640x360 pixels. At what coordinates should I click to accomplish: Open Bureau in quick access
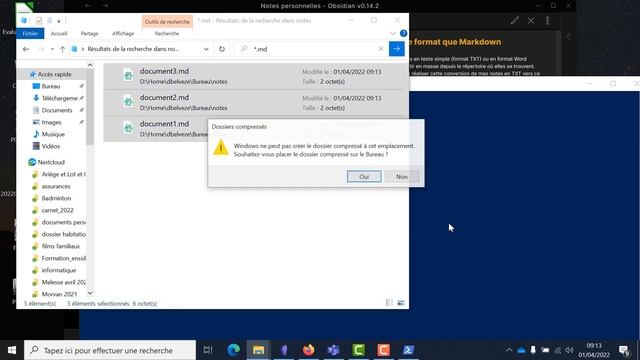coord(51,86)
